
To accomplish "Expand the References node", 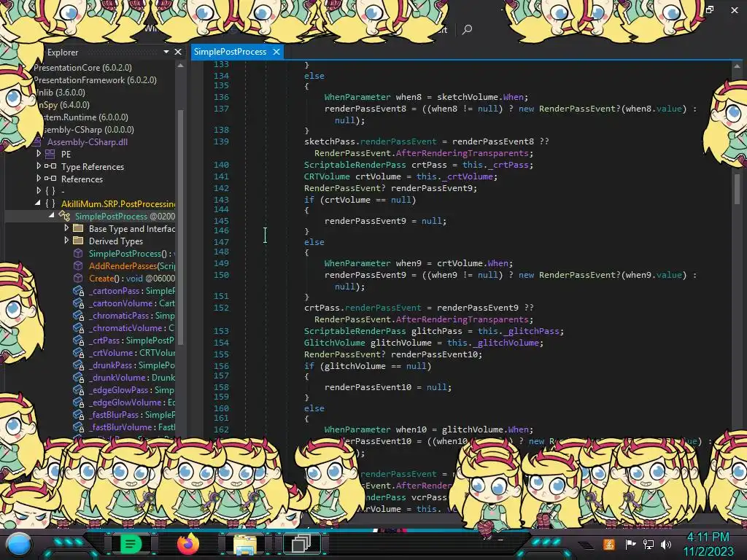I will 39,179.
